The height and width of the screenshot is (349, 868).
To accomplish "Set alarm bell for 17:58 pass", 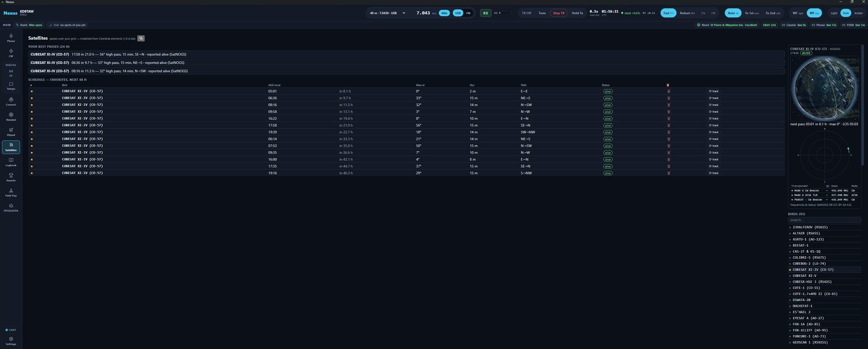I will point(669,126).
